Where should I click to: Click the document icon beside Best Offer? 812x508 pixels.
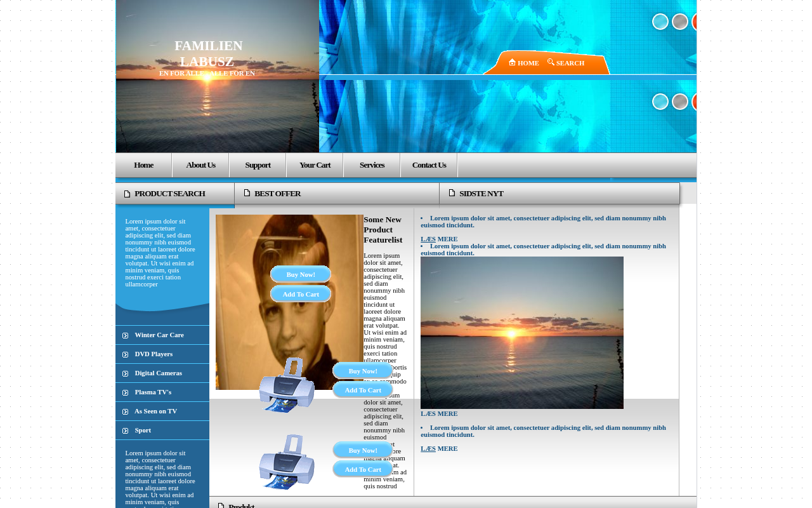point(247,193)
